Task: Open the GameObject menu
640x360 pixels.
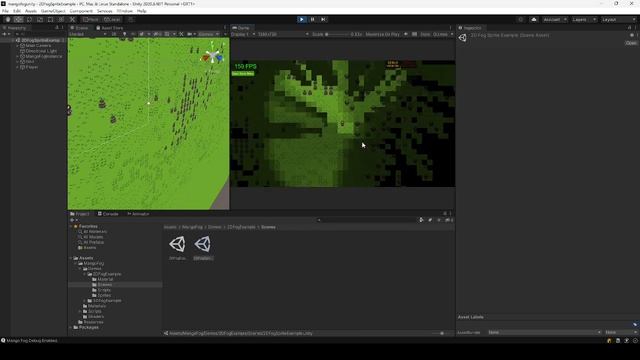Action: 53,11
